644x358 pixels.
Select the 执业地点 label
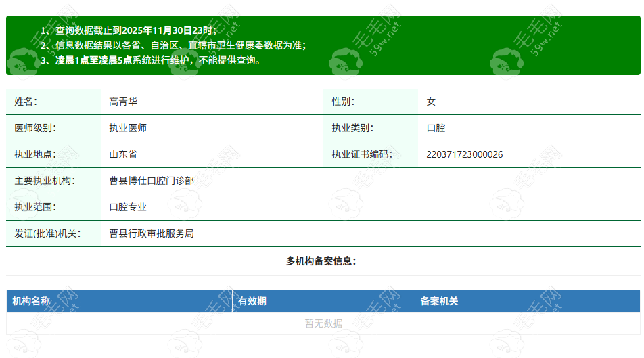[x=35, y=154]
